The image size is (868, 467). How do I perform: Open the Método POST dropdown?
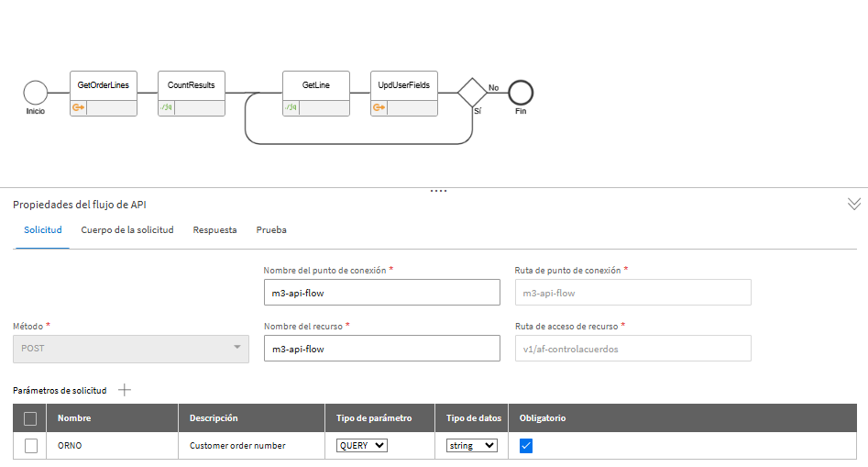pos(131,349)
